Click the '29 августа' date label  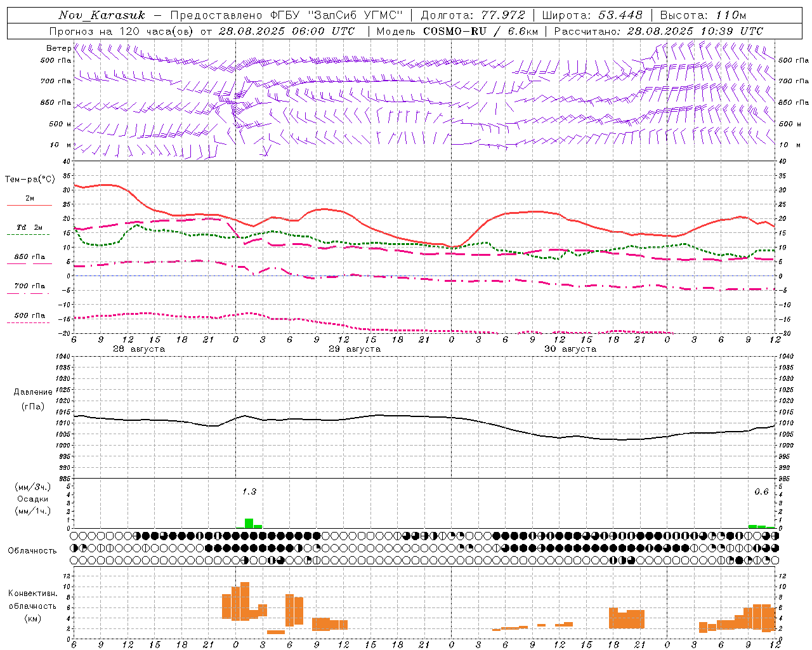pyautogui.click(x=355, y=349)
